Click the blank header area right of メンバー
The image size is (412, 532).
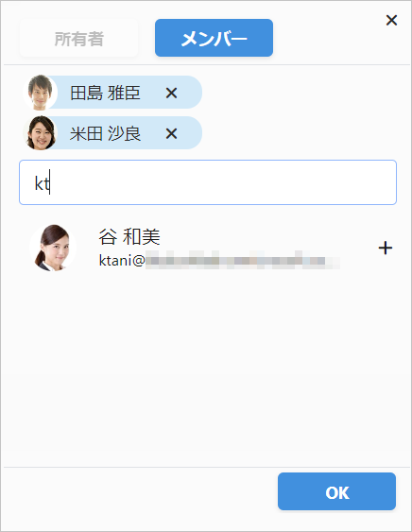tap(328, 38)
